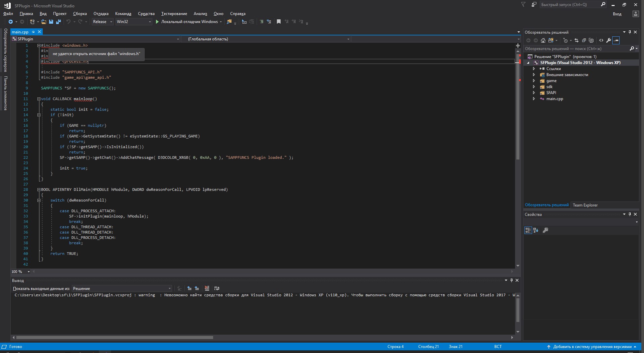The image size is (644, 353).
Task: Open the Средства menu
Action: (x=146, y=14)
